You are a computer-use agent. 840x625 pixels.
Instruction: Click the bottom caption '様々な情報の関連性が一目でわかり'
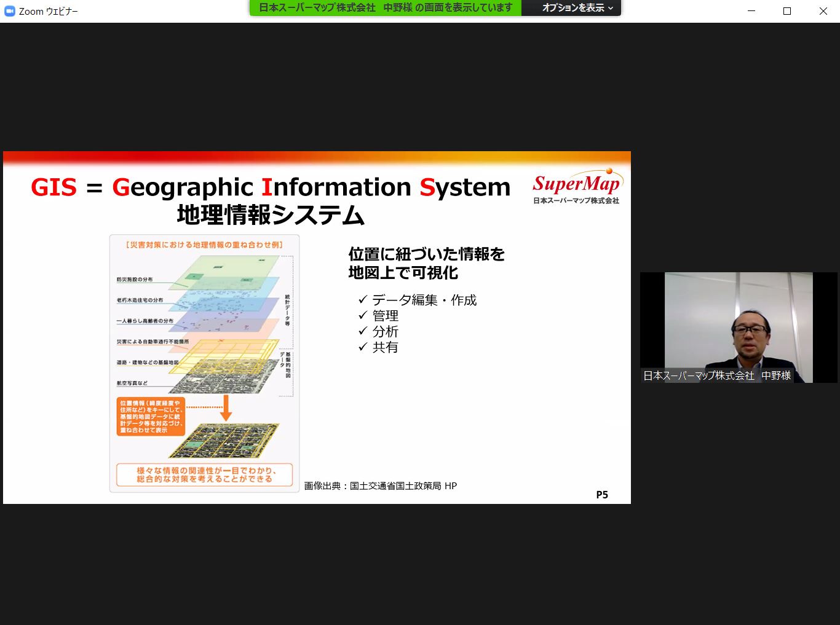pyautogui.click(x=204, y=471)
